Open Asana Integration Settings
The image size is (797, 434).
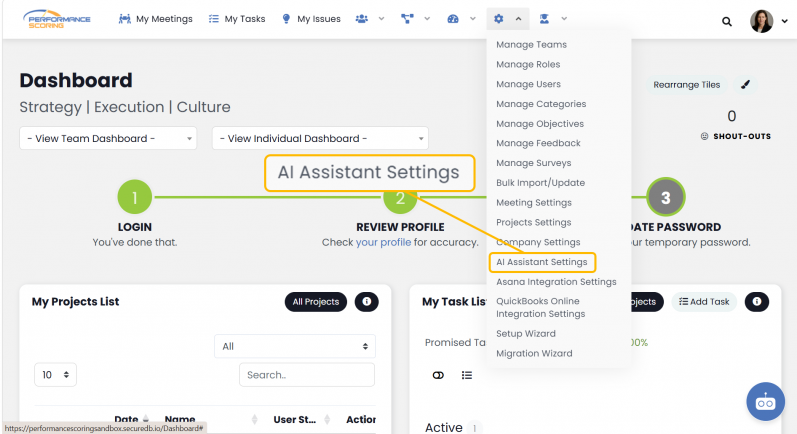[556, 282]
